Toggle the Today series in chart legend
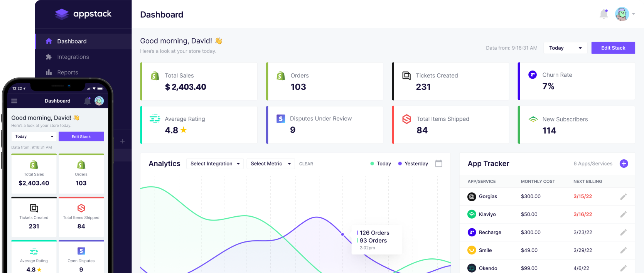644x273 pixels. point(380,163)
